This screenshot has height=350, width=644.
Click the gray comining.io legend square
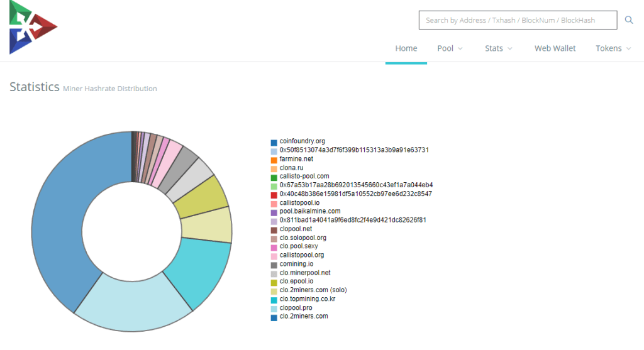click(274, 265)
